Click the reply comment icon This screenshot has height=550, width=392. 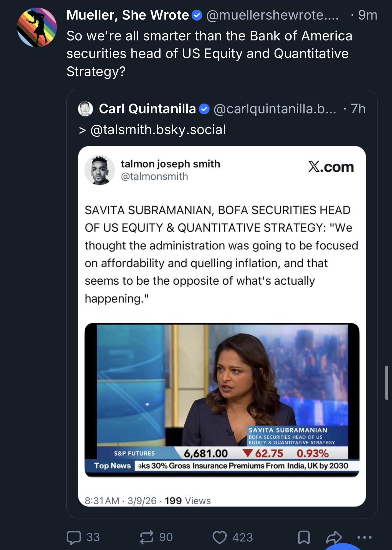74,538
